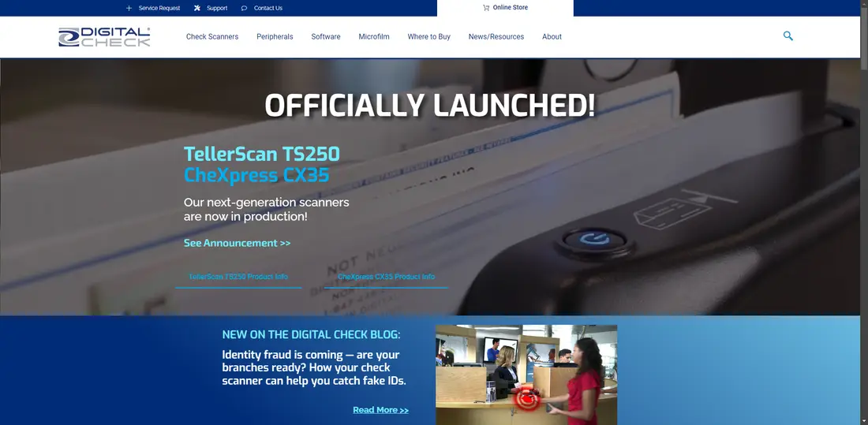Select the Software menu item
The height and width of the screenshot is (425, 868).
point(325,36)
